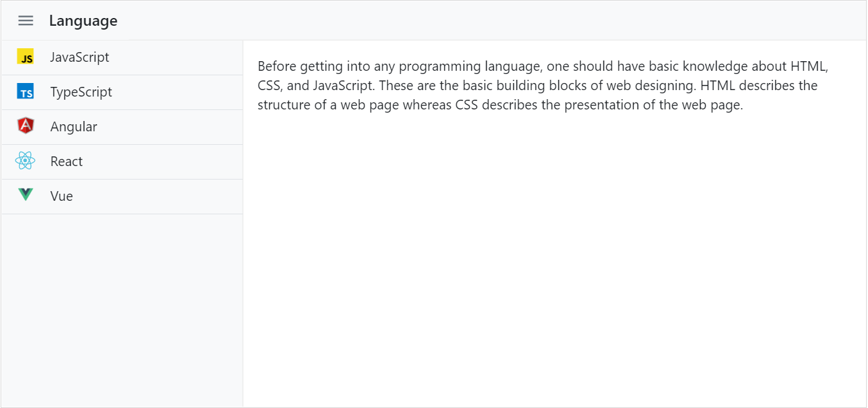The image size is (868, 408).
Task: Click the green Vue logo icon
Action: click(x=25, y=194)
